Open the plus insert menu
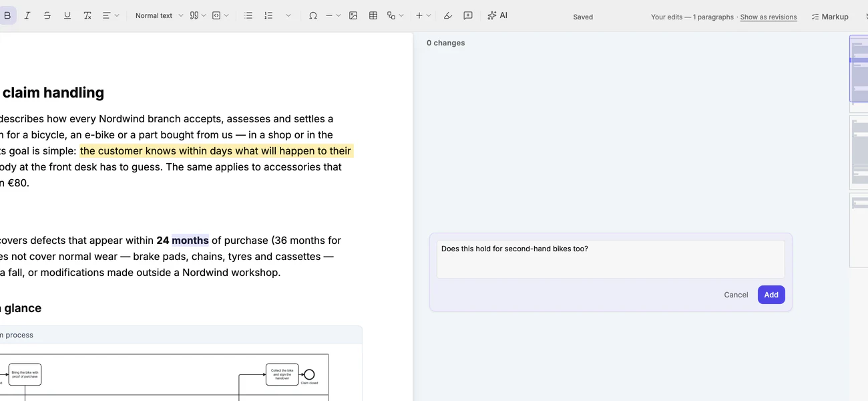 coord(423,15)
